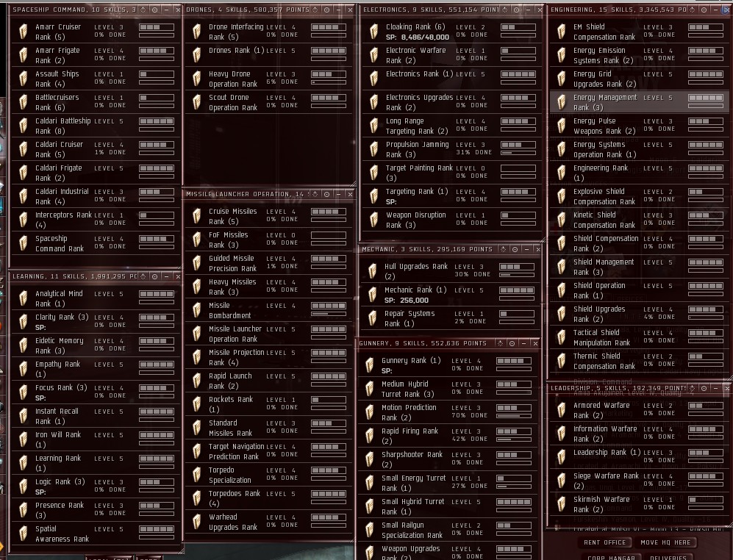Image resolution: width=733 pixels, height=560 pixels.
Task: Select the Warhead Upgrades skill row
Action: click(x=269, y=522)
